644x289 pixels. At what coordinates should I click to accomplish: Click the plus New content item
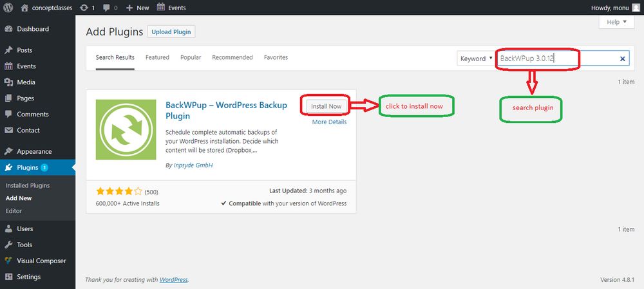click(138, 7)
